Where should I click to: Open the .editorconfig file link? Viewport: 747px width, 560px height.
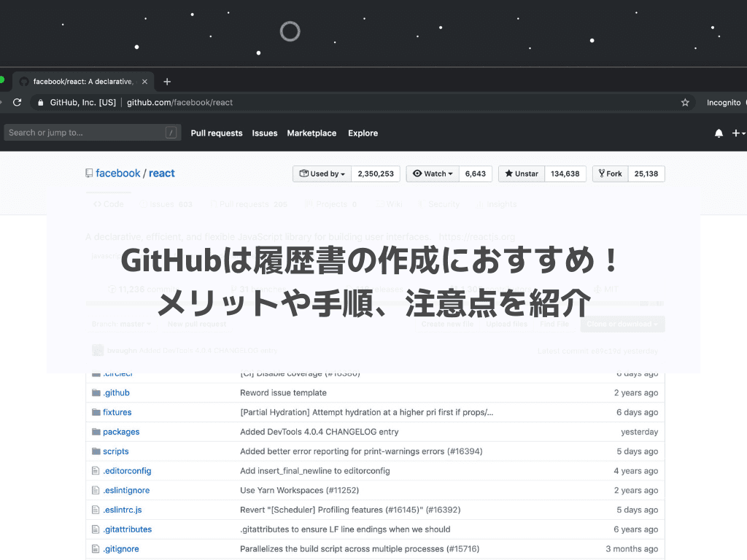126,470
